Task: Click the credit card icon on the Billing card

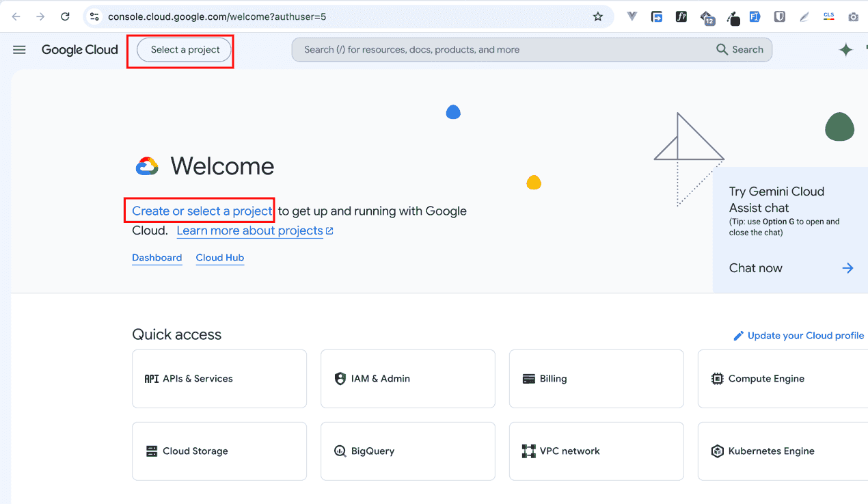Action: [528, 379]
